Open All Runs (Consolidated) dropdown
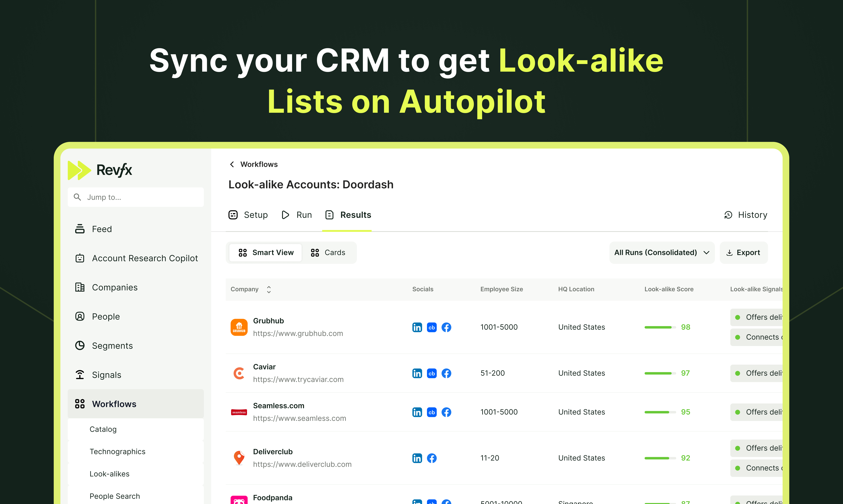This screenshot has width=843, height=504. click(x=662, y=253)
